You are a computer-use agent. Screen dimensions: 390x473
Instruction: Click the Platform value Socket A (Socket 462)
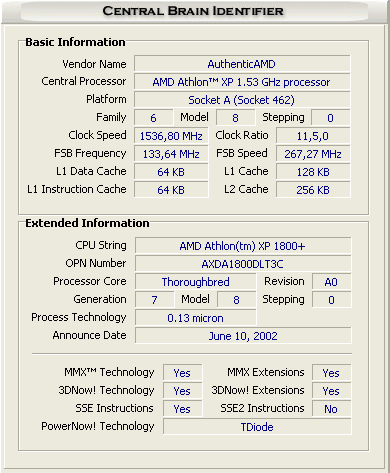(242, 100)
